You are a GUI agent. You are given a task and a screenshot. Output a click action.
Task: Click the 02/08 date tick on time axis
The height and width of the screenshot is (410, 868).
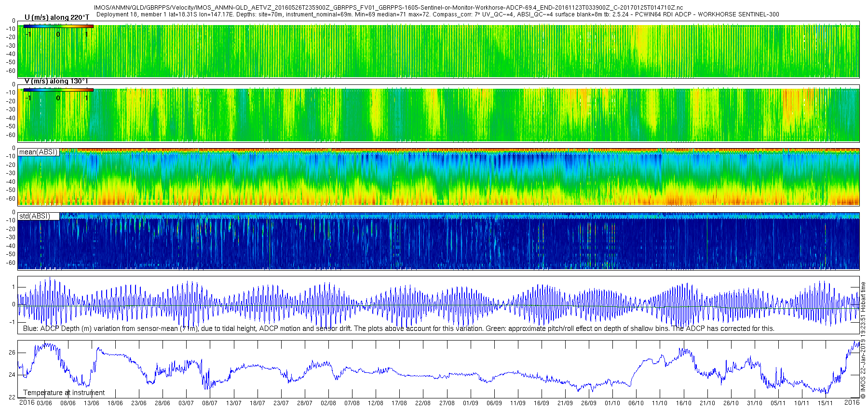pos(328,403)
